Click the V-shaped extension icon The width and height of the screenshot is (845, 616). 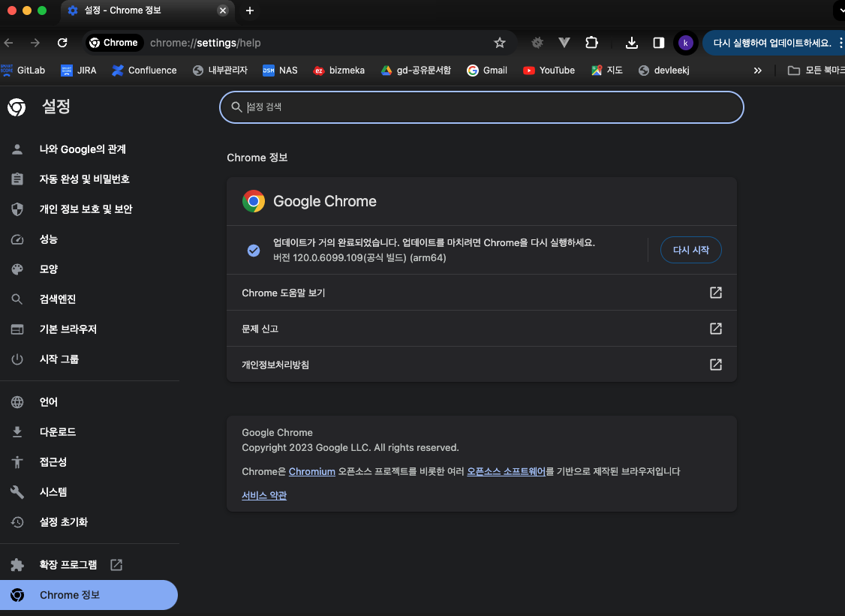pos(564,43)
